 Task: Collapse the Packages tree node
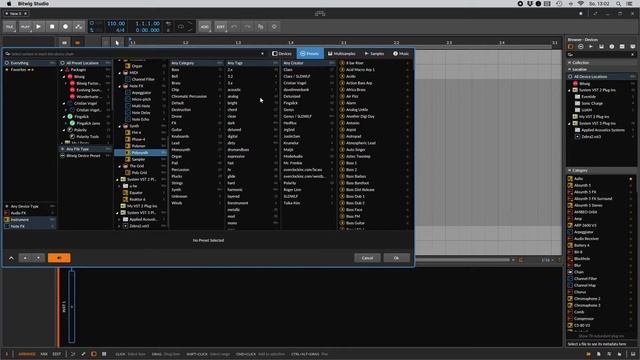pos(62,70)
